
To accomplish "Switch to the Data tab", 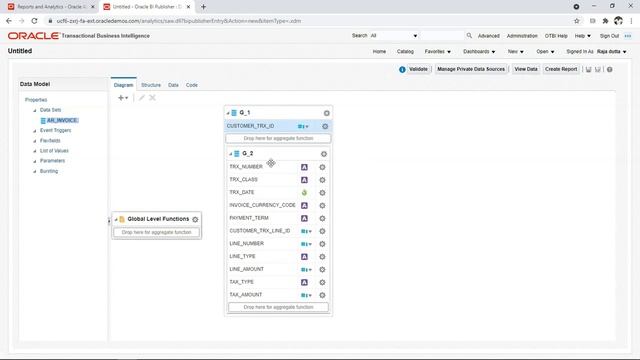I will click(x=173, y=85).
